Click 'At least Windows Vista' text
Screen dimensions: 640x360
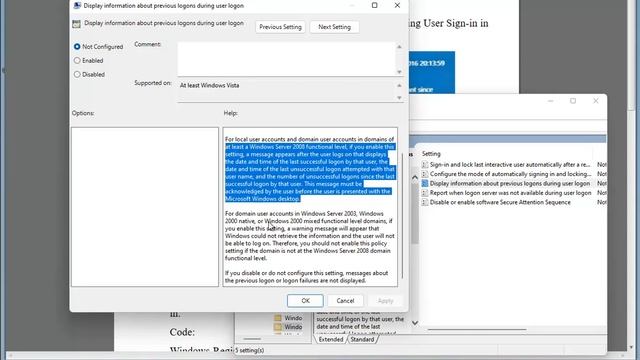click(209, 86)
